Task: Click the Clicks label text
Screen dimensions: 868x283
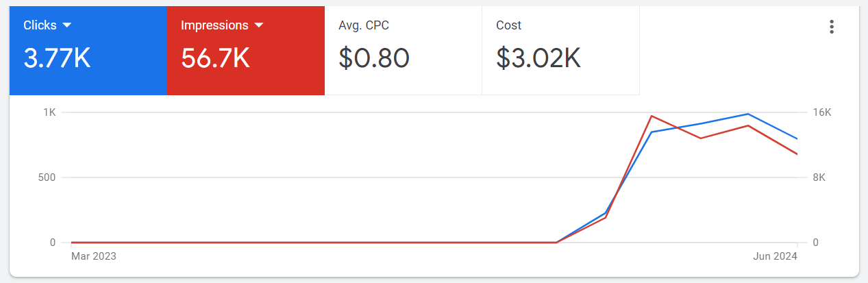Action: tap(40, 25)
